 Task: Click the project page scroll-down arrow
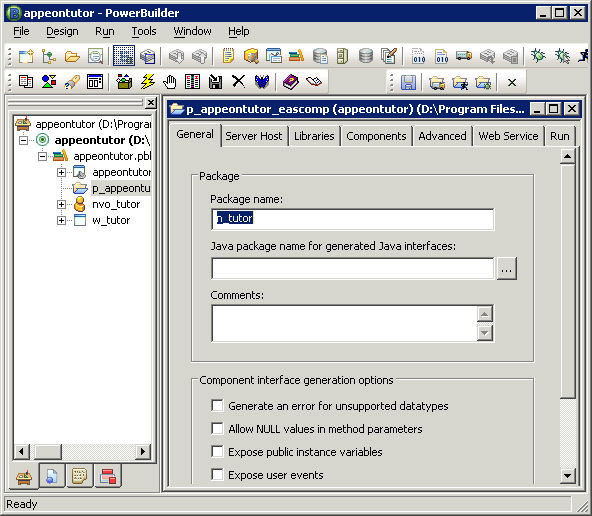tap(567, 476)
